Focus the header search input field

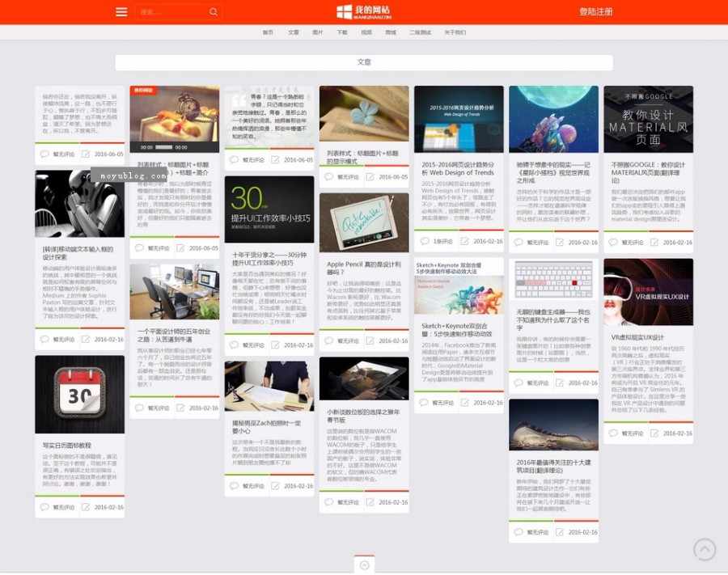(171, 11)
